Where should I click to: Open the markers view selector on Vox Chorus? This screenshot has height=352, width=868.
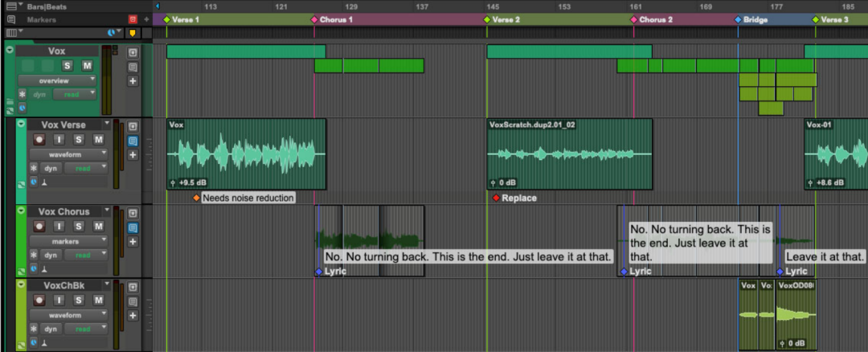(68, 240)
